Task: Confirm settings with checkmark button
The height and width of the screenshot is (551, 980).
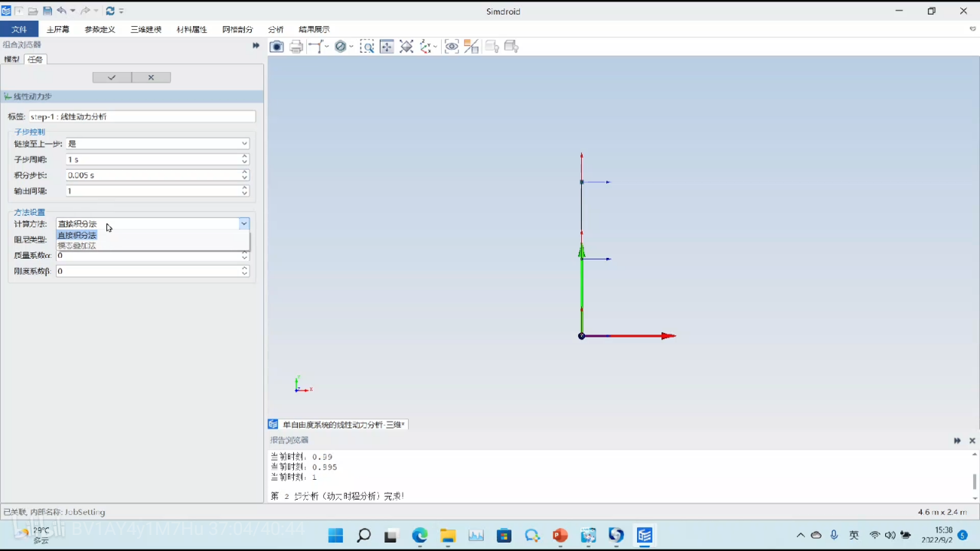Action: coord(112,77)
